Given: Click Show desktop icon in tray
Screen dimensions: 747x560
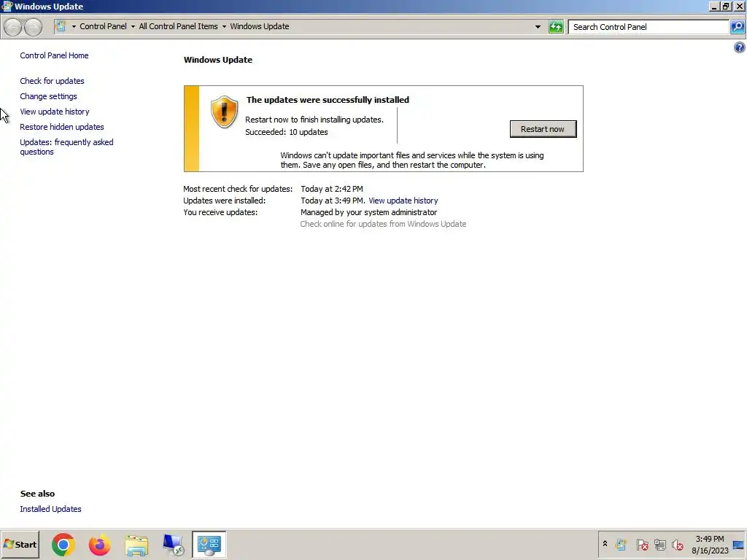Looking at the screenshot, I should pos(738,545).
